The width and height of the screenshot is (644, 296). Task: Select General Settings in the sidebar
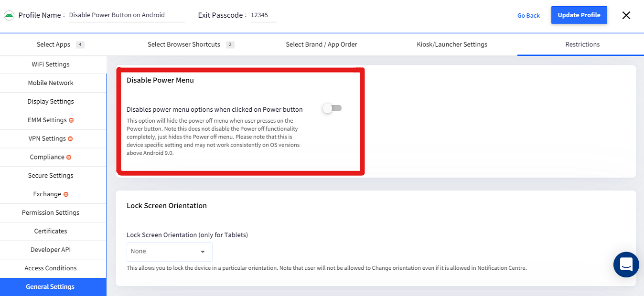pos(53,287)
